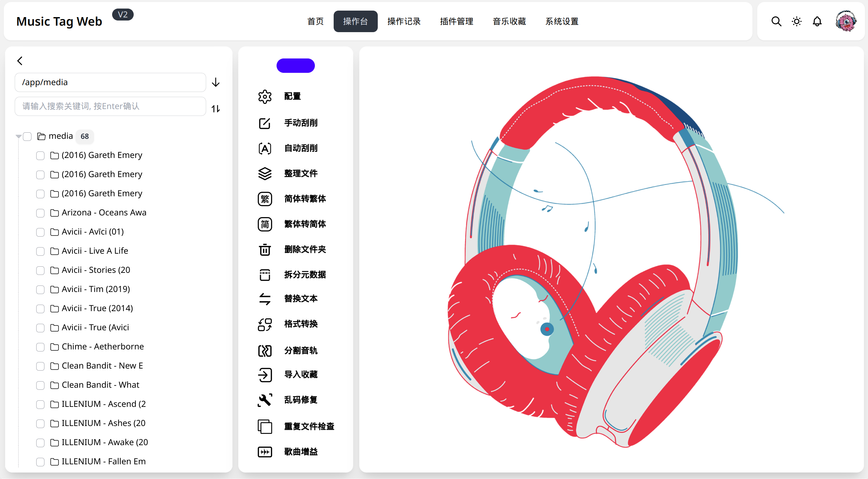The height and width of the screenshot is (479, 868).
Task: Open the 操作记录 tab
Action: [404, 22]
